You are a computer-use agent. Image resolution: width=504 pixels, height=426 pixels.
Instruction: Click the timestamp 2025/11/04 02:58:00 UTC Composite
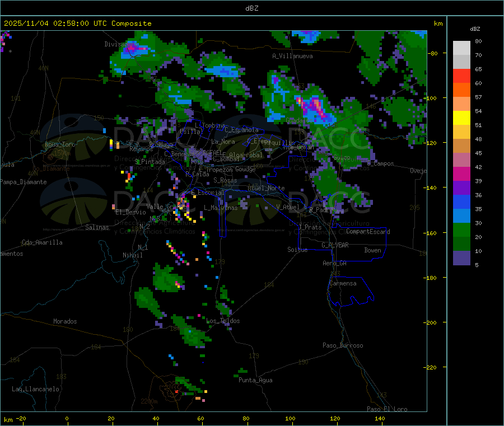tap(77, 24)
